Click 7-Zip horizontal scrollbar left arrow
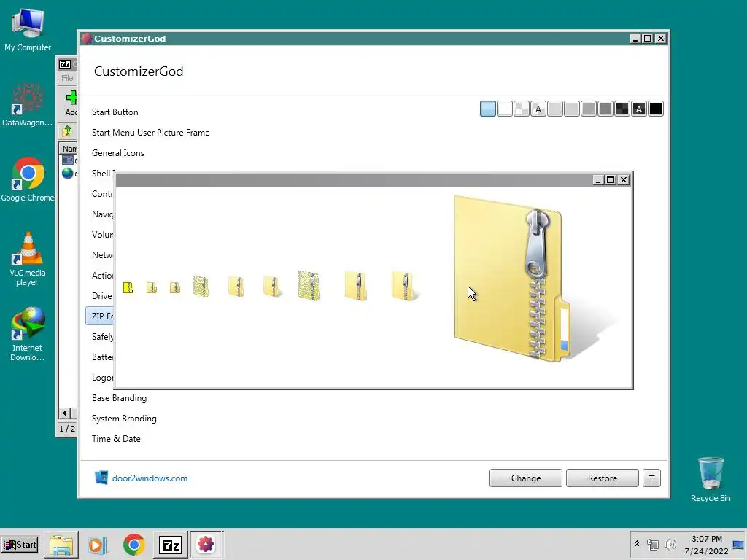The height and width of the screenshot is (560, 747). 65,413
